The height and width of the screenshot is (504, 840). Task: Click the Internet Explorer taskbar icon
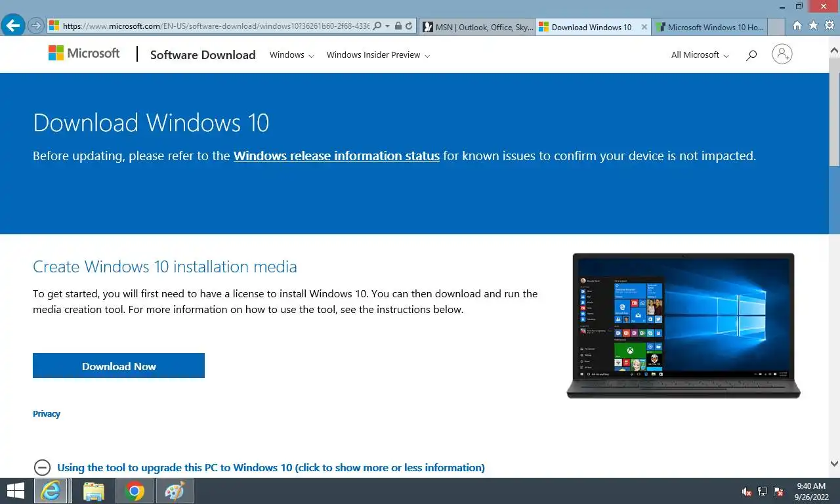(51, 491)
